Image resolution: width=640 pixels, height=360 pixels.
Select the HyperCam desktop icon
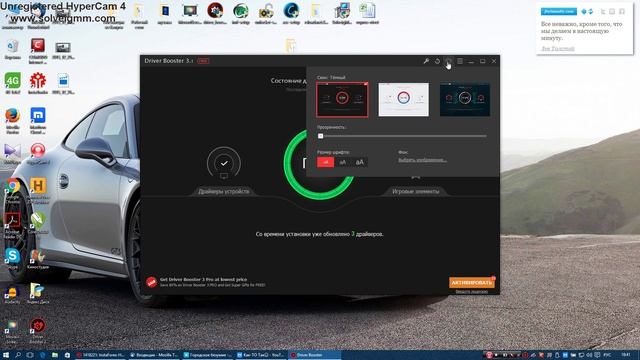[x=38, y=154]
